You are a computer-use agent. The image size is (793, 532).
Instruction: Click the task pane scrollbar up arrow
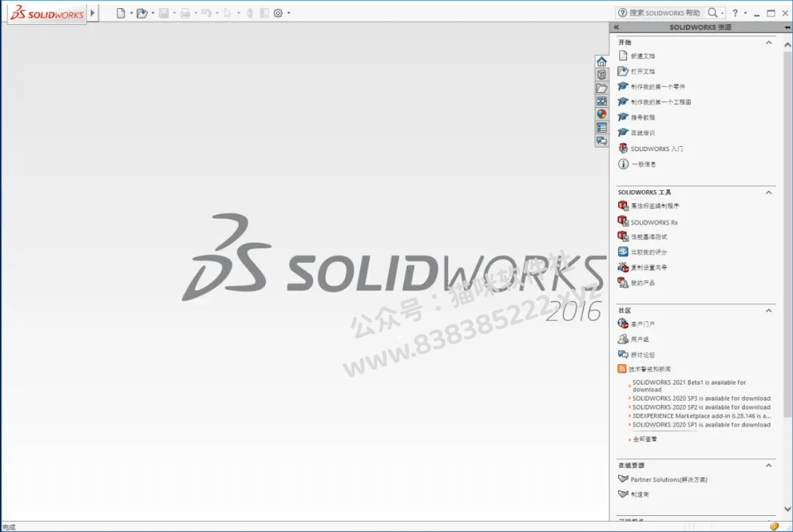(x=787, y=45)
